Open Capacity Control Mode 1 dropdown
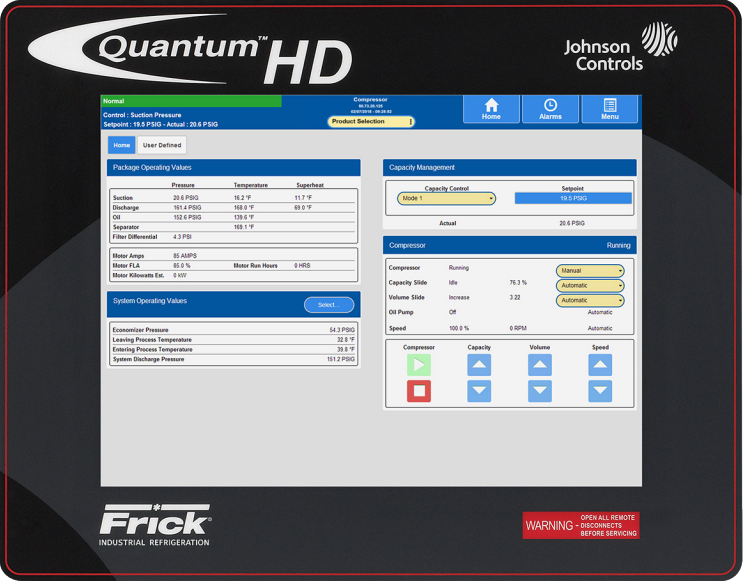Viewport: 743px width, 581px height. coord(446,199)
